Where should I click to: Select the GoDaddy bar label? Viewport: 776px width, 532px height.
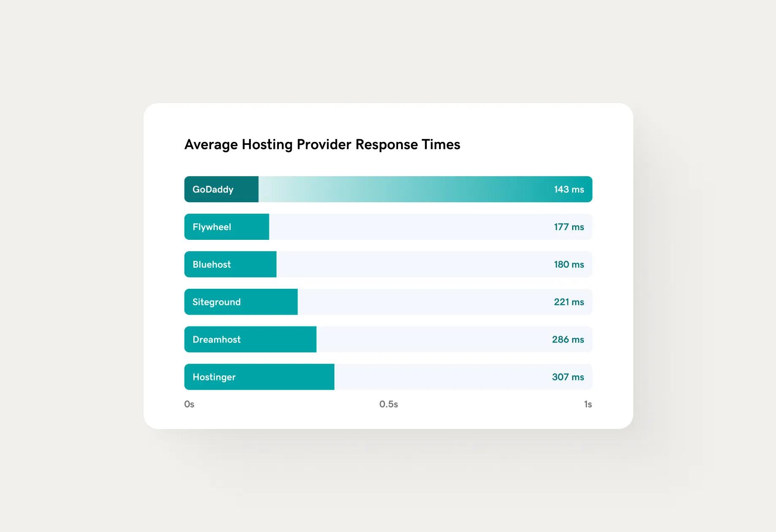click(213, 190)
